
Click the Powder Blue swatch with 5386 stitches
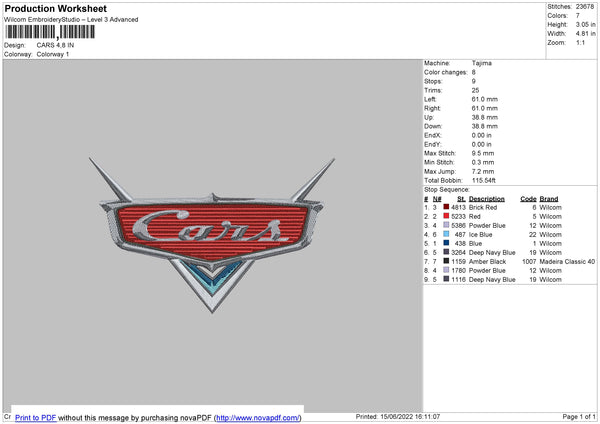(x=446, y=225)
